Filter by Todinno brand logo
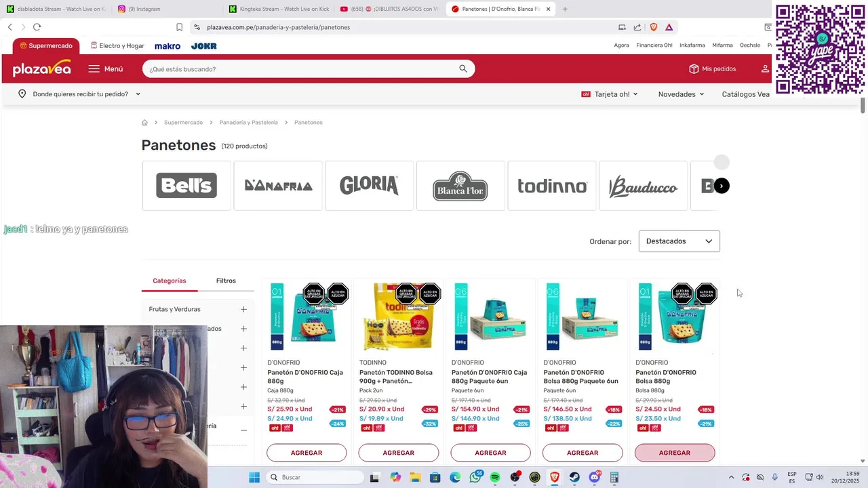 [x=552, y=186]
